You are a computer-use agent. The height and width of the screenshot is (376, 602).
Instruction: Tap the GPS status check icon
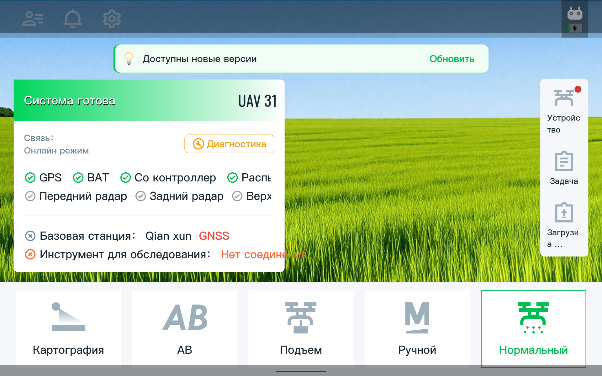pos(30,177)
